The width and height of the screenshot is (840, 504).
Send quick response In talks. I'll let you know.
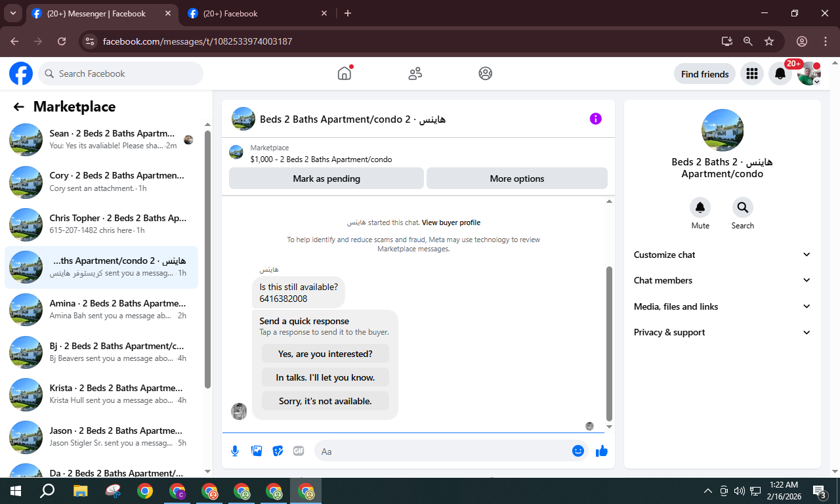click(325, 377)
